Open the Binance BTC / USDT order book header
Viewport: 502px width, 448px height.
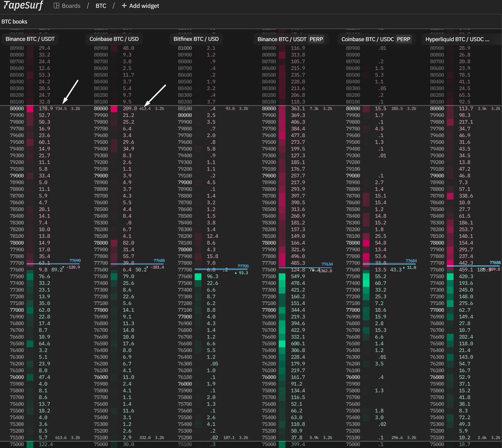click(x=30, y=39)
